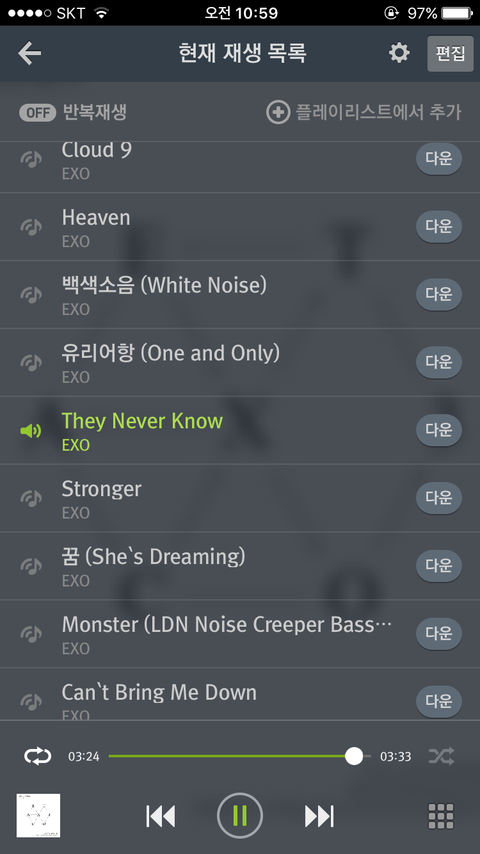Tap the 편집 edit button
This screenshot has width=480, height=854.
point(450,53)
